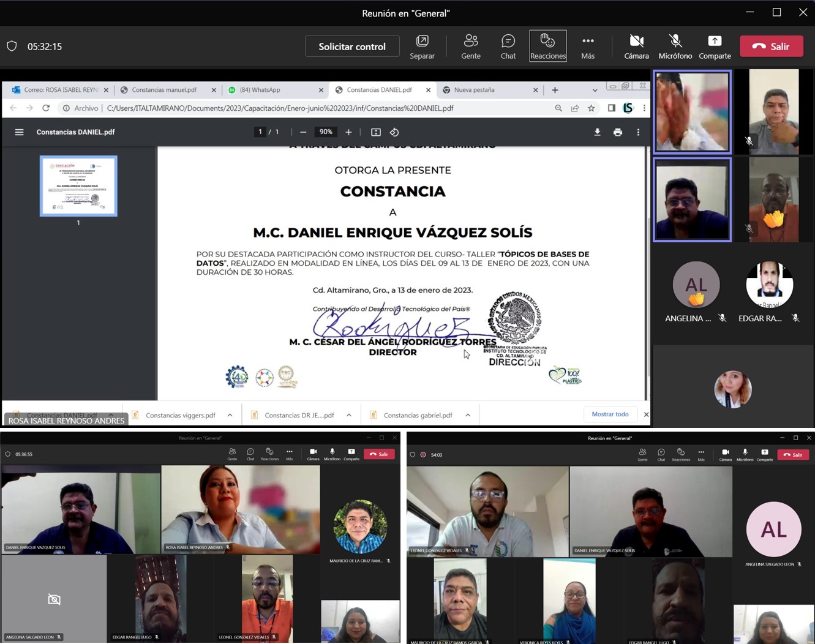
Task: Toggle Micrófono in top meeting toolbar
Action: click(x=675, y=47)
